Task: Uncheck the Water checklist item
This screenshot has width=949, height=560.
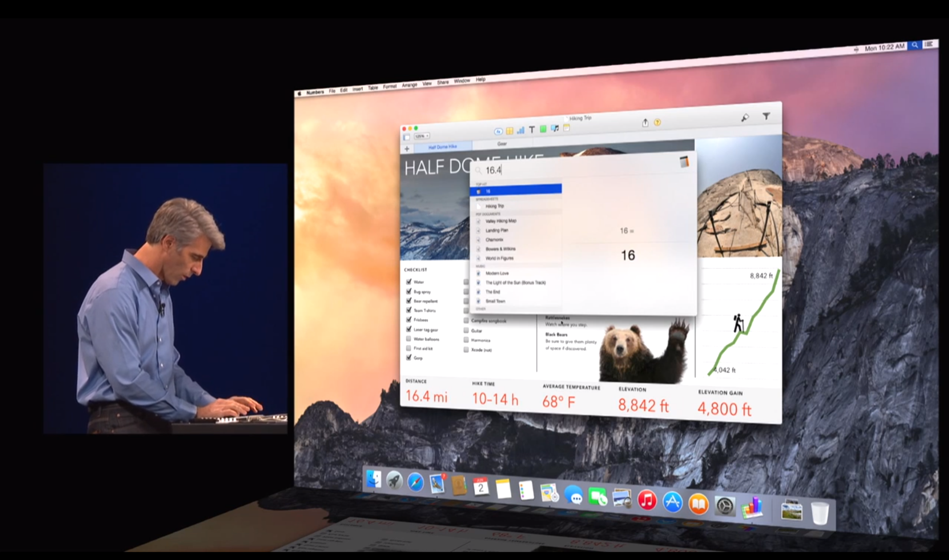Action: pos(409,282)
